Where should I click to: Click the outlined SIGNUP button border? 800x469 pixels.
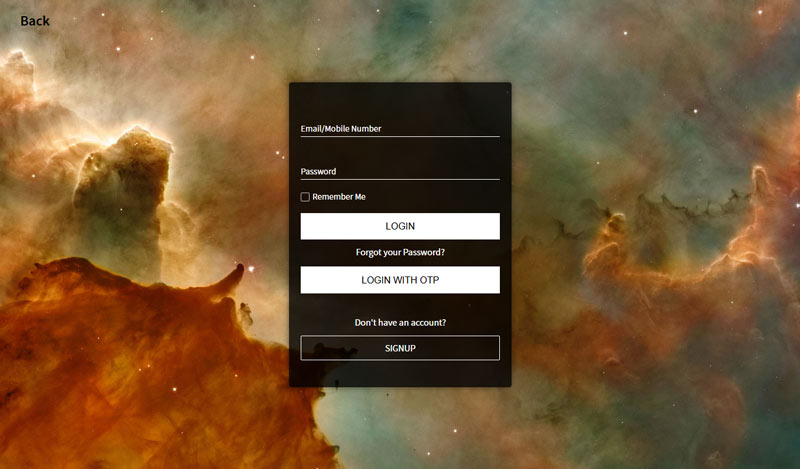tap(400, 336)
